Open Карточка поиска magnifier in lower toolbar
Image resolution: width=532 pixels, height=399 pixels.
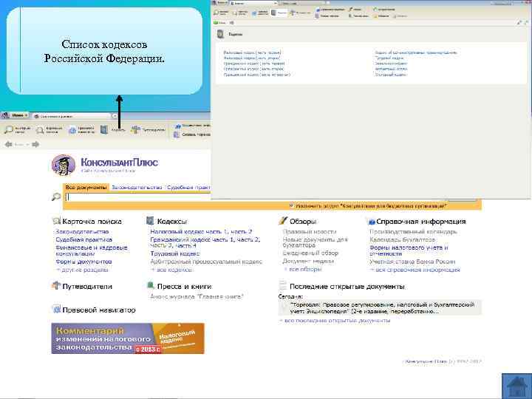coord(50,129)
